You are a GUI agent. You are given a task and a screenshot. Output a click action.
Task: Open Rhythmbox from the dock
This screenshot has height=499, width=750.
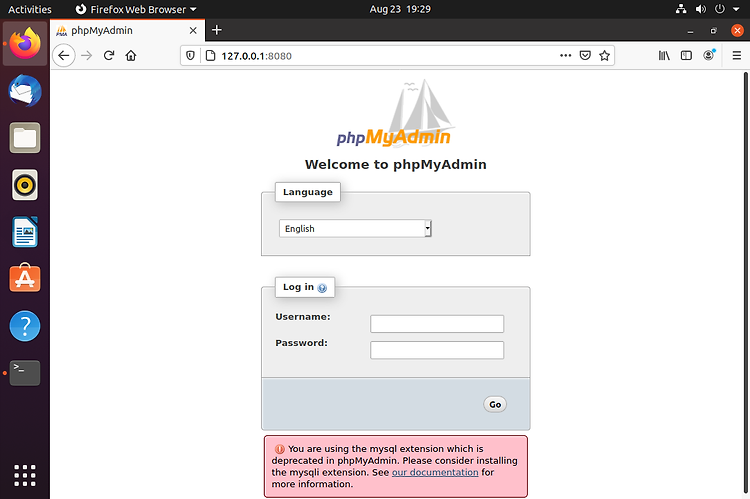(25, 185)
